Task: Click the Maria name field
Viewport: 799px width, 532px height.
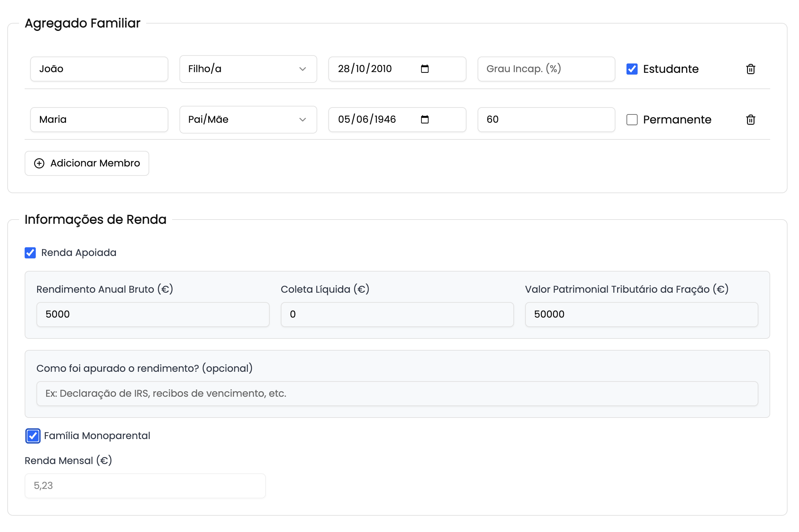Action: 99,120
